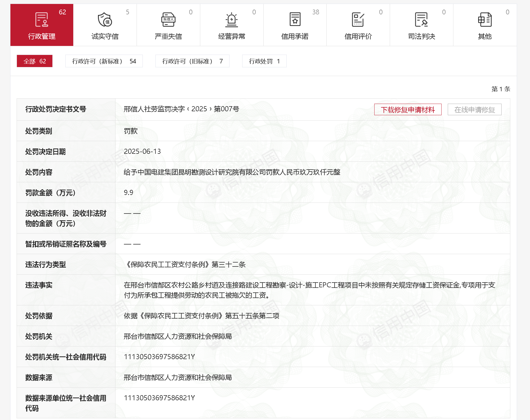Click the 第 1 条 record counter
This screenshot has height=420, width=530.
[x=501, y=89]
